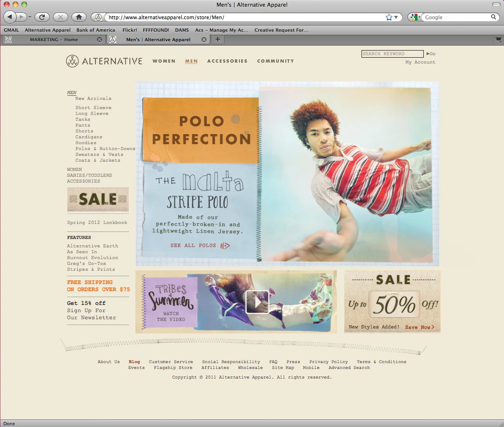Viewport: 504px width, 427px height.
Task: Open the GMAIL bookmark from the bookmarks bar
Action: pos(11,30)
